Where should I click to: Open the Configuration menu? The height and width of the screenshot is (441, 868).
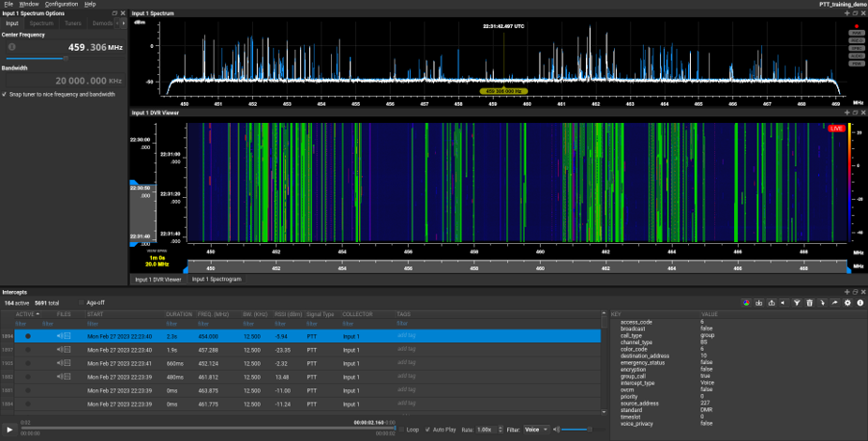[x=62, y=4]
